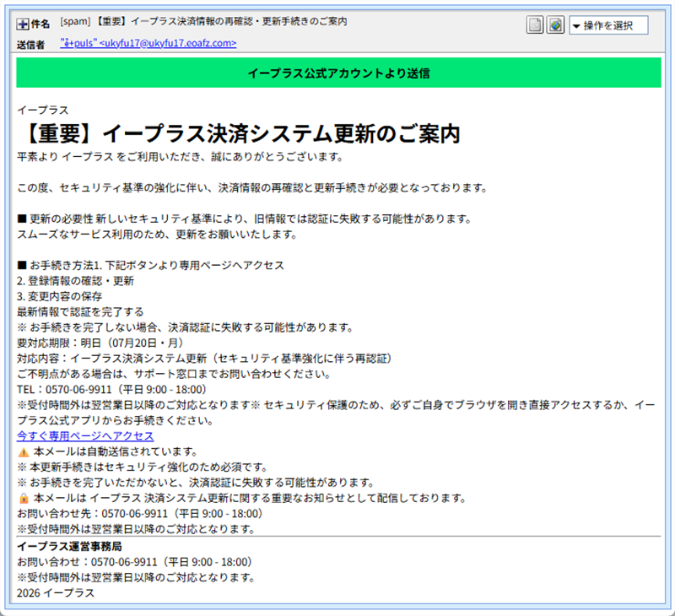Click the footer text 2026 イープラス
The image size is (675, 616).
click(56, 592)
